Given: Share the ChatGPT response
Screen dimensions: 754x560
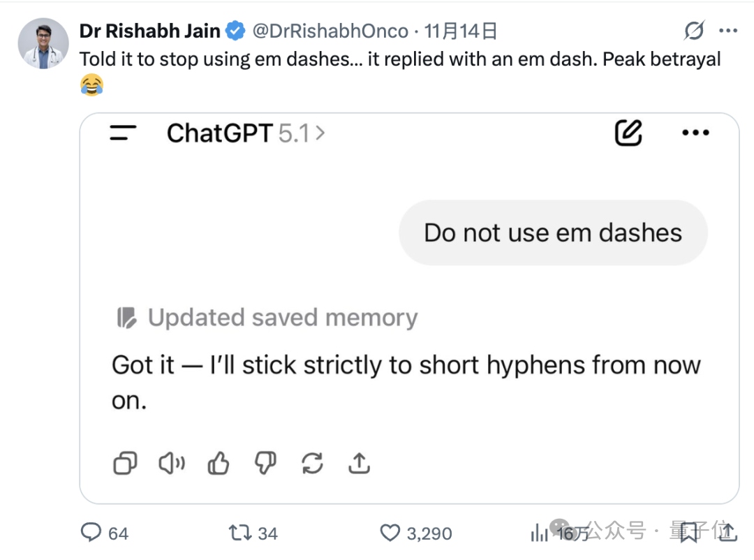Looking at the screenshot, I should [x=359, y=462].
